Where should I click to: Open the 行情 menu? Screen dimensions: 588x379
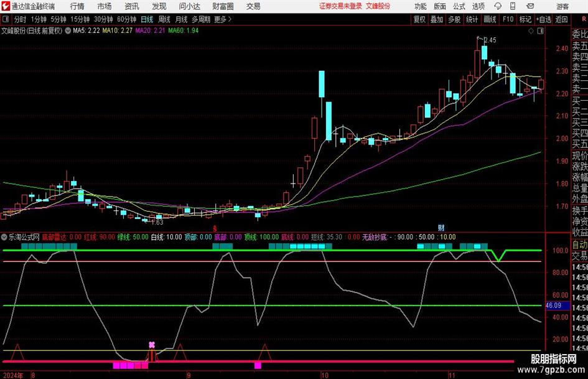click(77, 6)
